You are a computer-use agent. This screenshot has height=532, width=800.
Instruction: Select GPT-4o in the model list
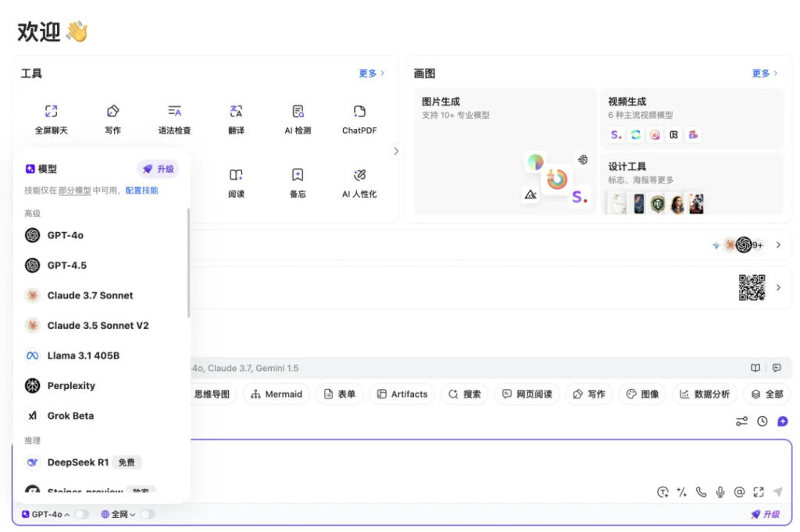(102, 235)
